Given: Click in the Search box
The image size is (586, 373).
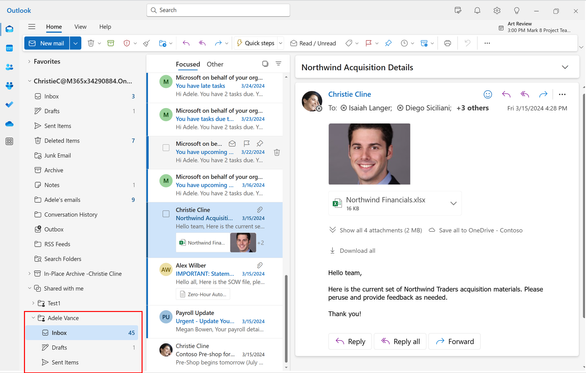Looking at the screenshot, I should (x=218, y=10).
